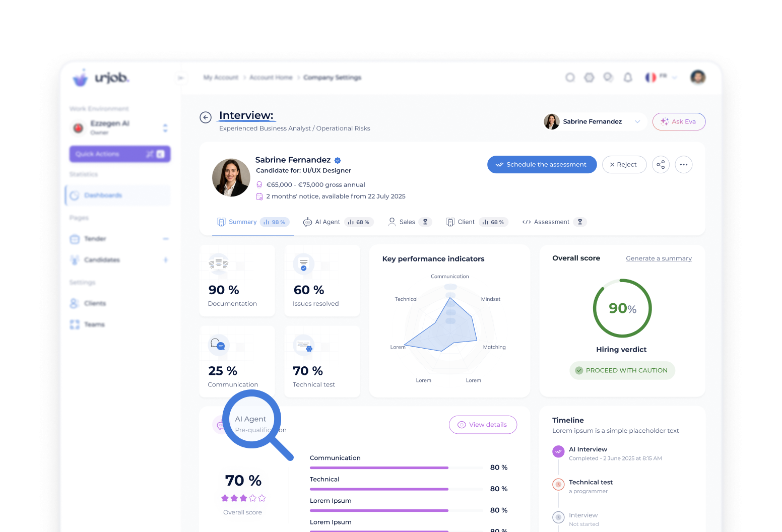Click the Documentation card icon
This screenshot has width=782, height=532.
218,263
